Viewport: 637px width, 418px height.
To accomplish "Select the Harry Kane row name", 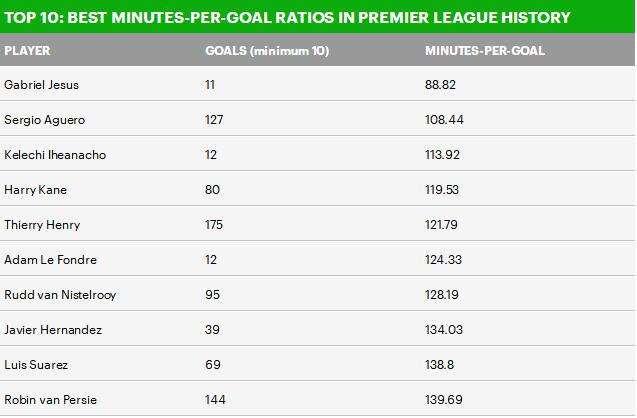I will click(36, 190).
